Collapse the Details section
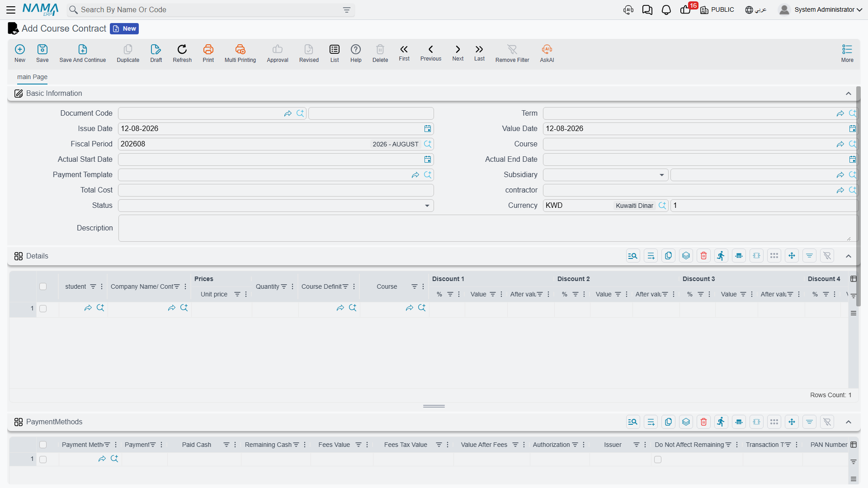This screenshot has height=488, width=868. [x=849, y=256]
